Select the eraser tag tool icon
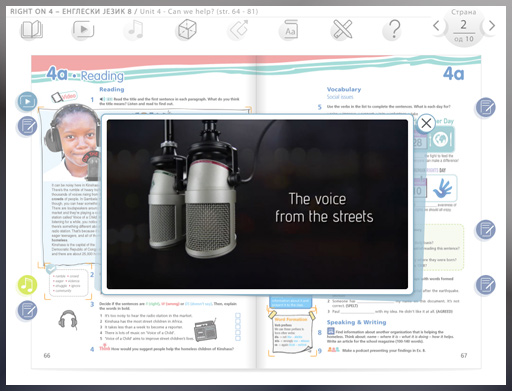Screen dimensions: 512x391 click(239, 30)
